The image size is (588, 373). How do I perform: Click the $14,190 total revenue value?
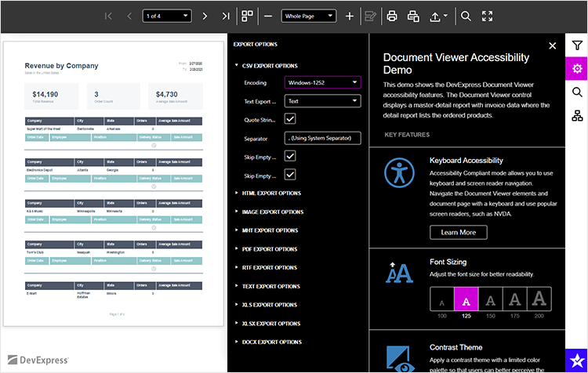pyautogui.click(x=45, y=95)
